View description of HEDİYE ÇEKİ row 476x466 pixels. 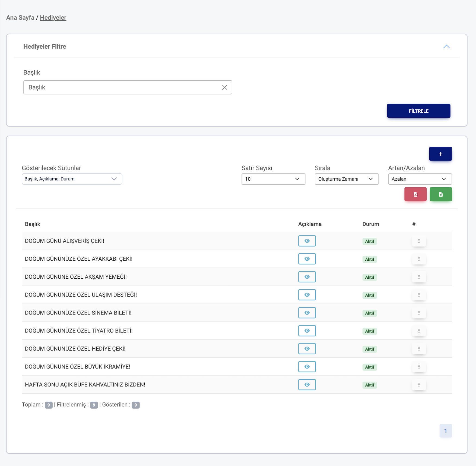[x=307, y=348]
